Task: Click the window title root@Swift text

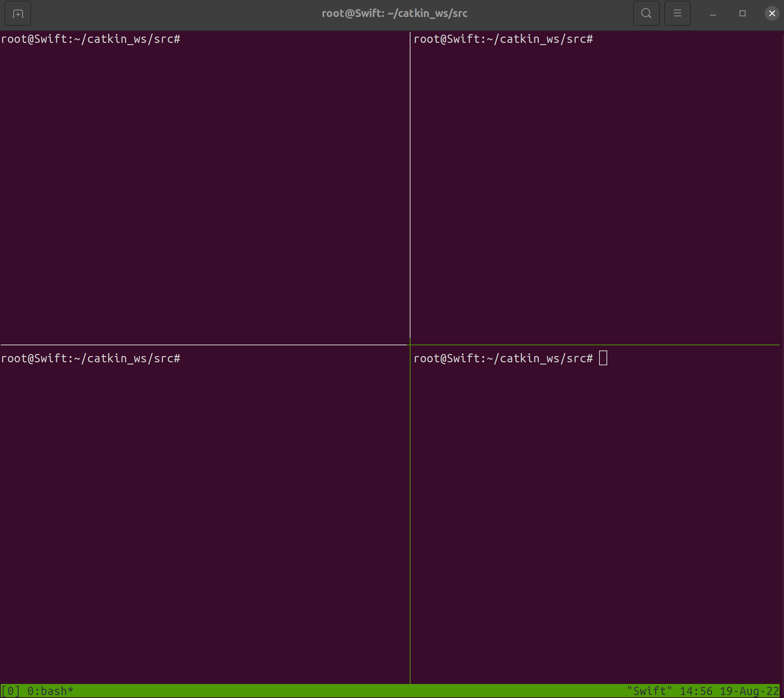Action: pos(394,14)
